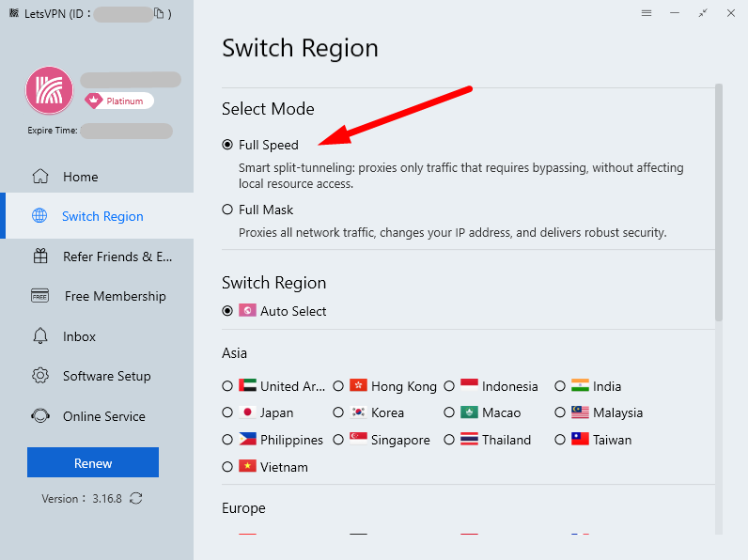The image size is (748, 560).
Task: Select Korea radio button
Action: [338, 412]
